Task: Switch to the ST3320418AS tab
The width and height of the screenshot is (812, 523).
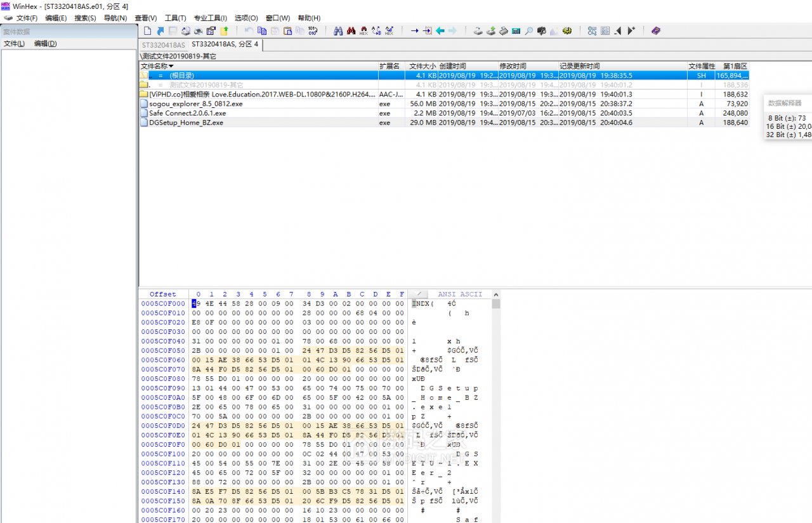Action: click(163, 45)
